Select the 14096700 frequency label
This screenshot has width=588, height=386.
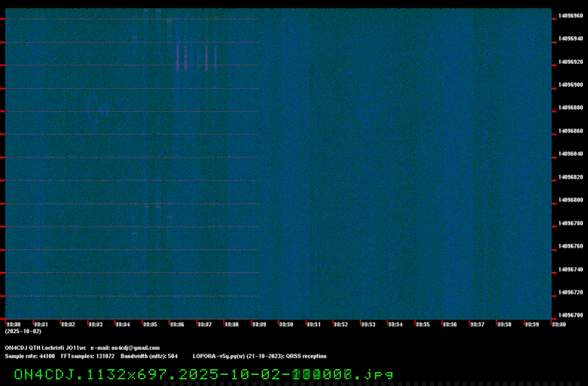click(570, 315)
